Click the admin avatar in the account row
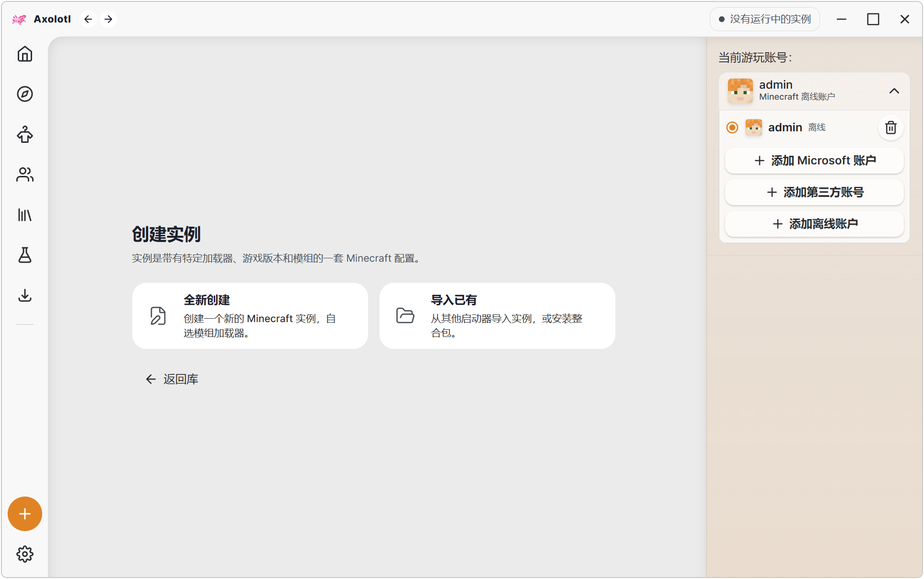The width and height of the screenshot is (924, 579). click(x=754, y=127)
